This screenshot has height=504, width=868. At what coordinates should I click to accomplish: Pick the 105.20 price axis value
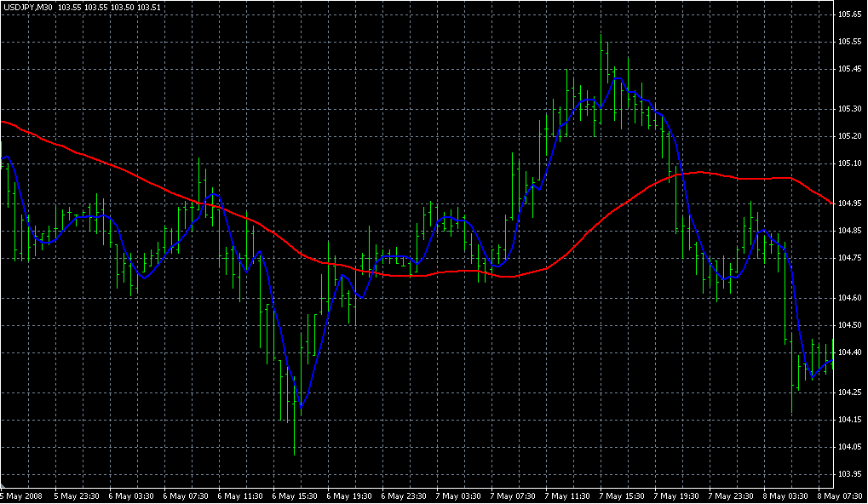coord(850,136)
